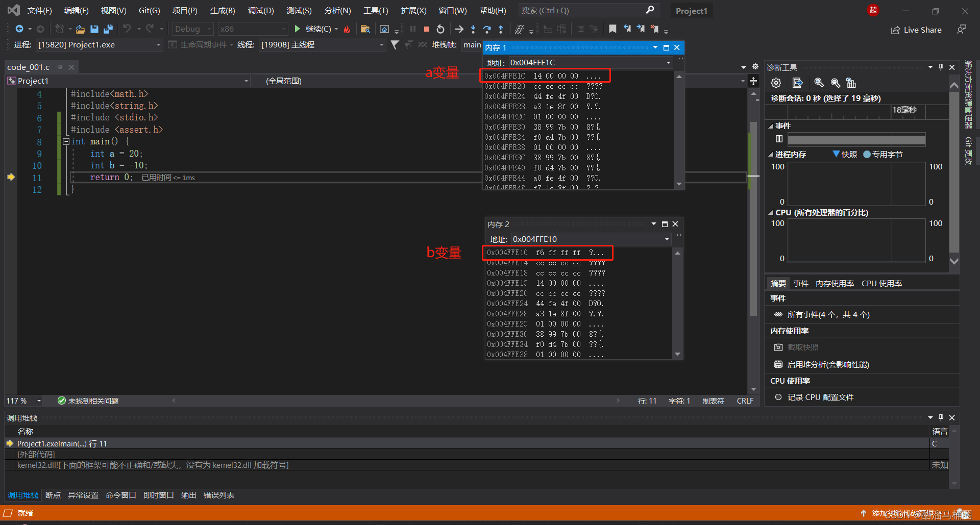Open the x86 platform dropdown
The width and height of the screenshot is (980, 525).
click(x=253, y=29)
